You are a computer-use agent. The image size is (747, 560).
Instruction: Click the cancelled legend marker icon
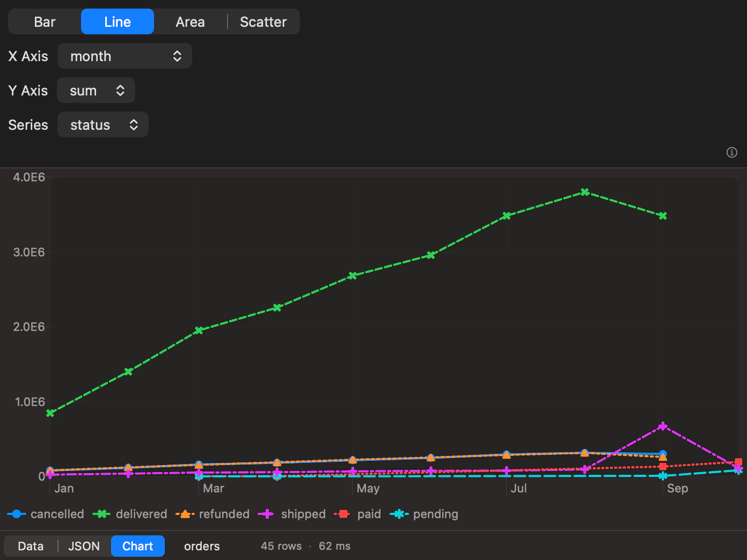coord(17,514)
